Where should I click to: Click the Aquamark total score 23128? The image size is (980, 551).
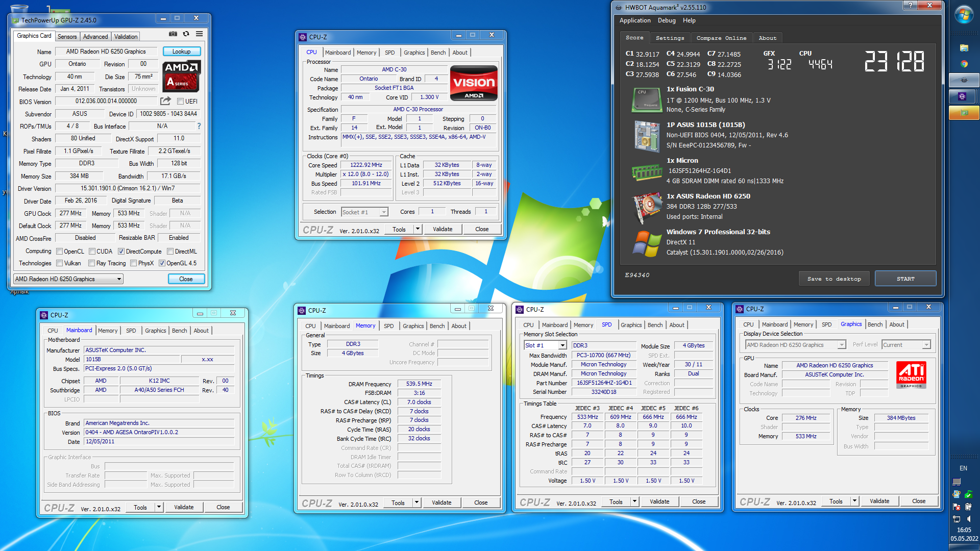(894, 61)
